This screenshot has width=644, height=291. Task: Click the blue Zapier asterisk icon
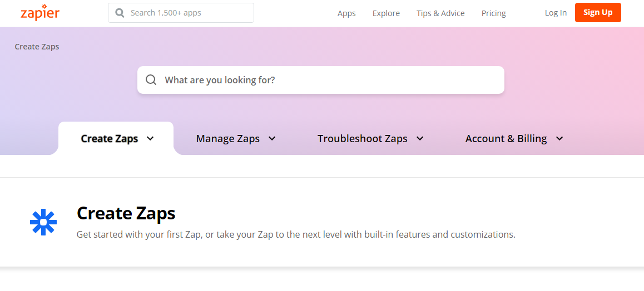(43, 222)
